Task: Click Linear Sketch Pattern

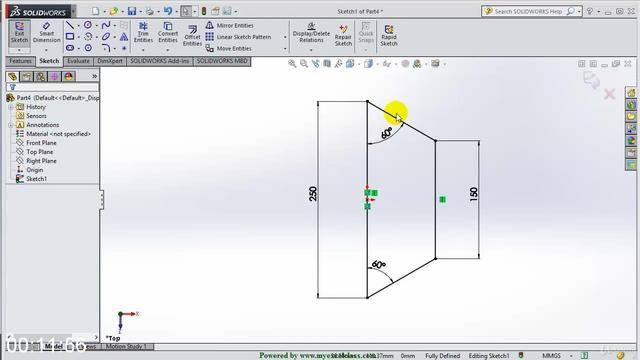Action: pyautogui.click(x=238, y=37)
